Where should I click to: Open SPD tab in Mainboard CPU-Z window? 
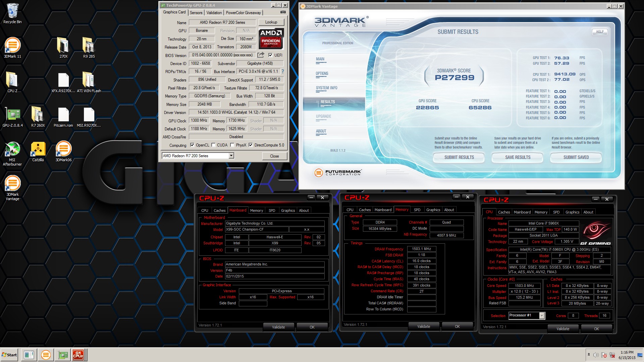pos(272,210)
